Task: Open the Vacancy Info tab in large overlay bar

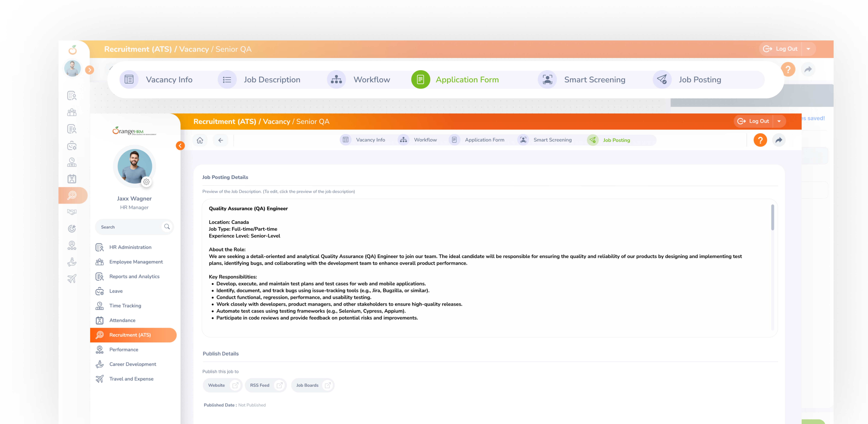Action: [156, 80]
